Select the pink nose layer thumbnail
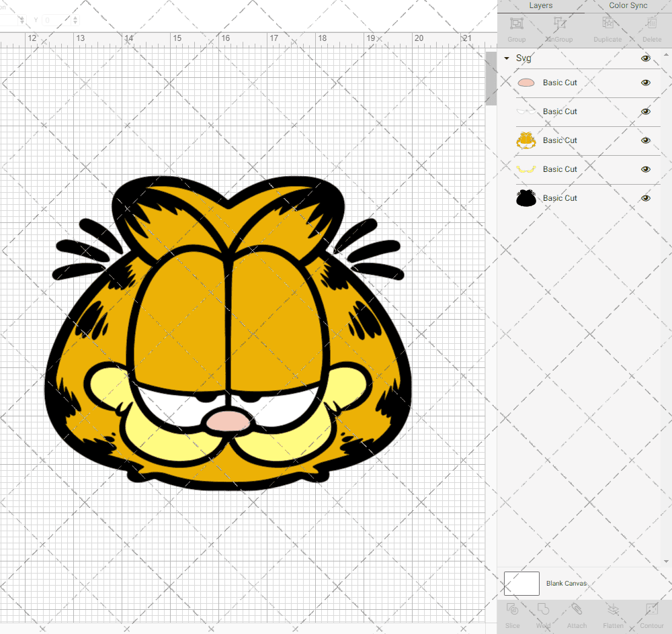The height and width of the screenshot is (634, 672). click(x=526, y=83)
